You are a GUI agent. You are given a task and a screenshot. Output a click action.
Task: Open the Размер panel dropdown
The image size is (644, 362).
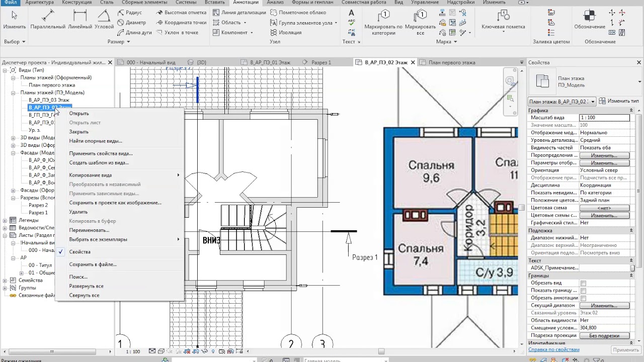119,42
